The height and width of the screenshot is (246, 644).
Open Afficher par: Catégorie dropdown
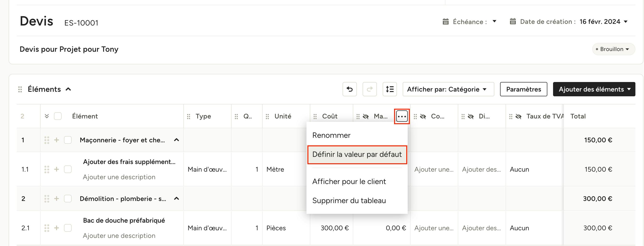click(x=448, y=89)
